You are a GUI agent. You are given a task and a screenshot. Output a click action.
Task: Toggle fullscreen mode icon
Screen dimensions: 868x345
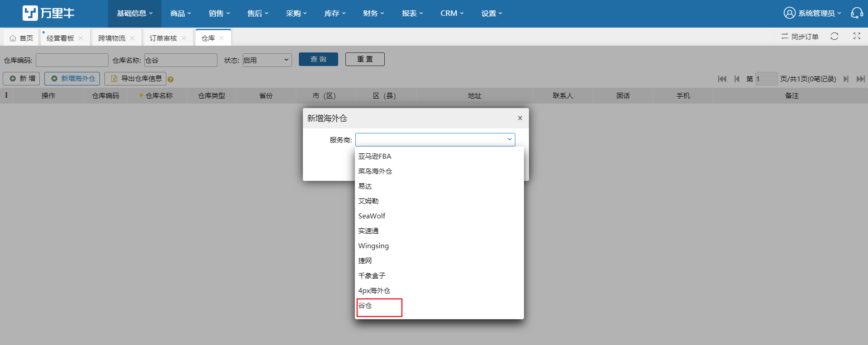pos(857,36)
